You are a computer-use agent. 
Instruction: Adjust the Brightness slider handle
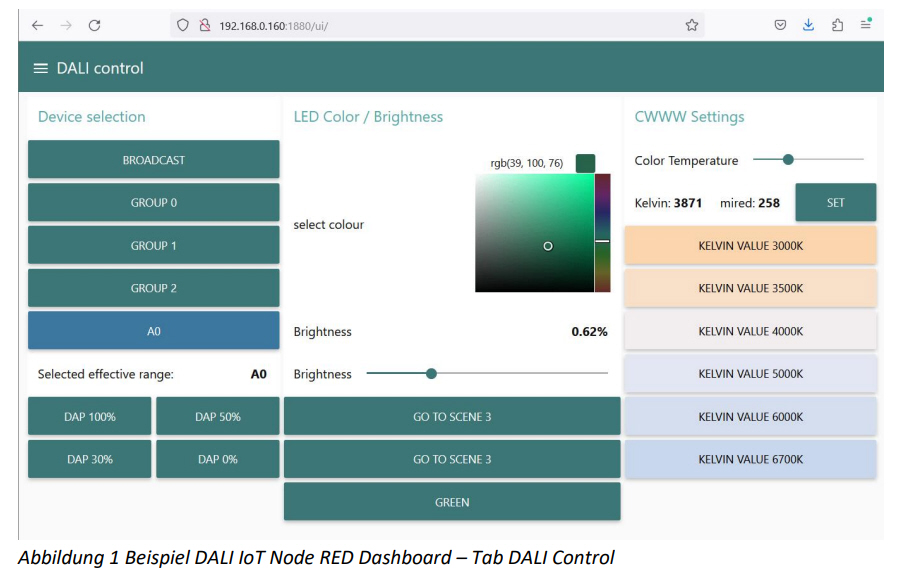430,373
